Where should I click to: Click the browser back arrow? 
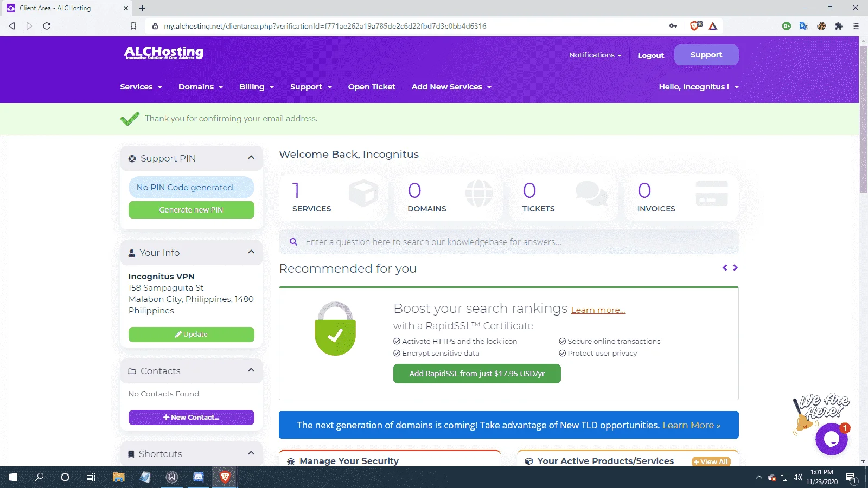coord(12,26)
